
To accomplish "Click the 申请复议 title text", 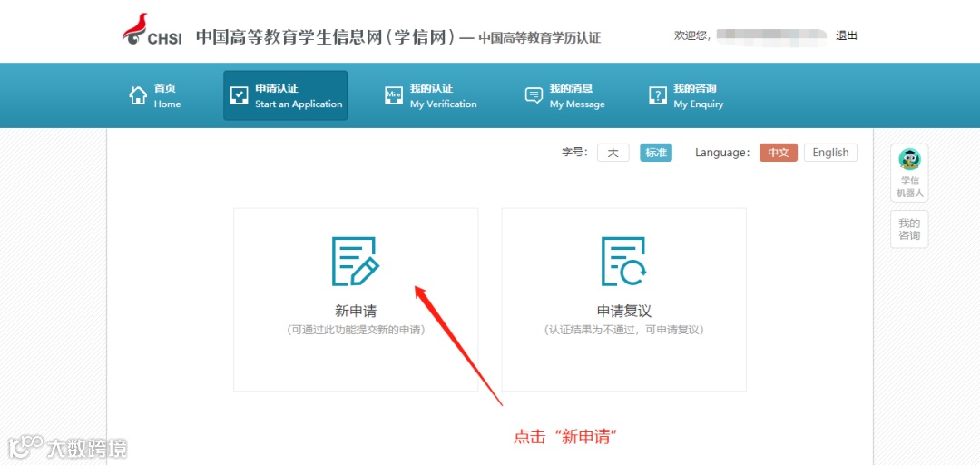I will [623, 311].
